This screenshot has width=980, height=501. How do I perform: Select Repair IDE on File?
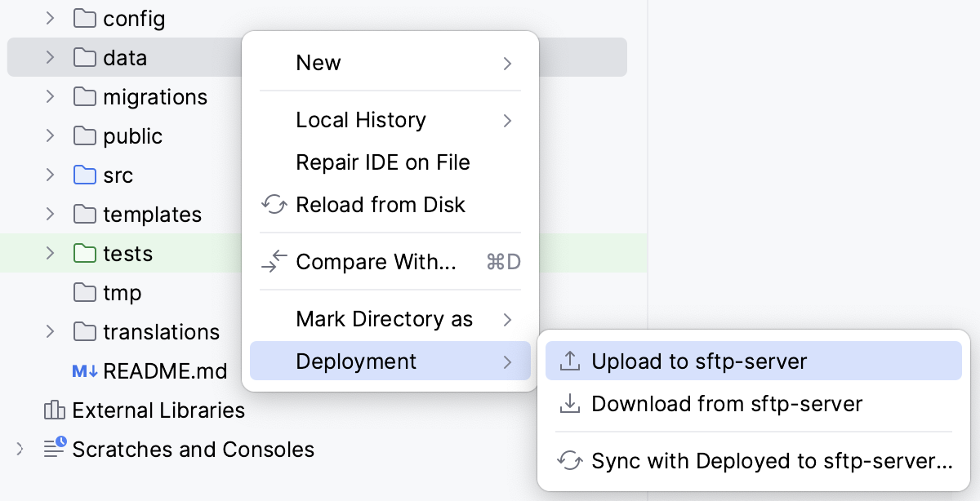(x=383, y=162)
